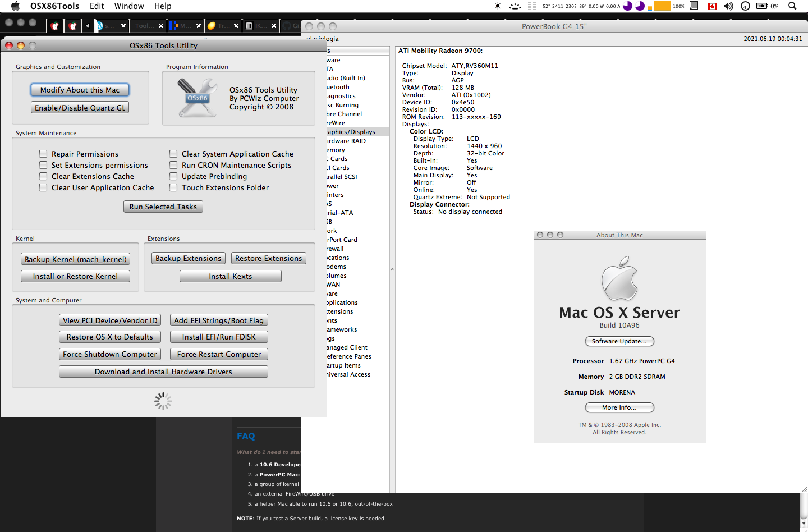Check Clear Extensions Cache option
808x532 pixels.
pyautogui.click(x=43, y=176)
